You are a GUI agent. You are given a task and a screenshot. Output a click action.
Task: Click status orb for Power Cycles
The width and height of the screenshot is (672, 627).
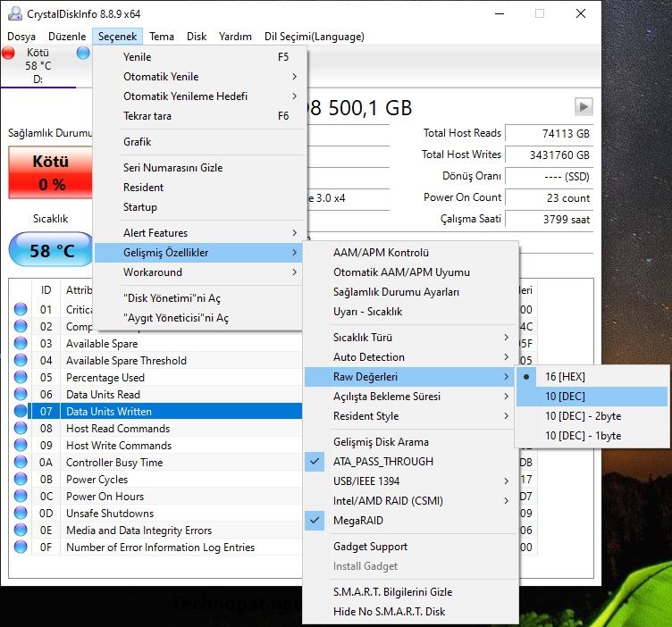pyautogui.click(x=21, y=480)
